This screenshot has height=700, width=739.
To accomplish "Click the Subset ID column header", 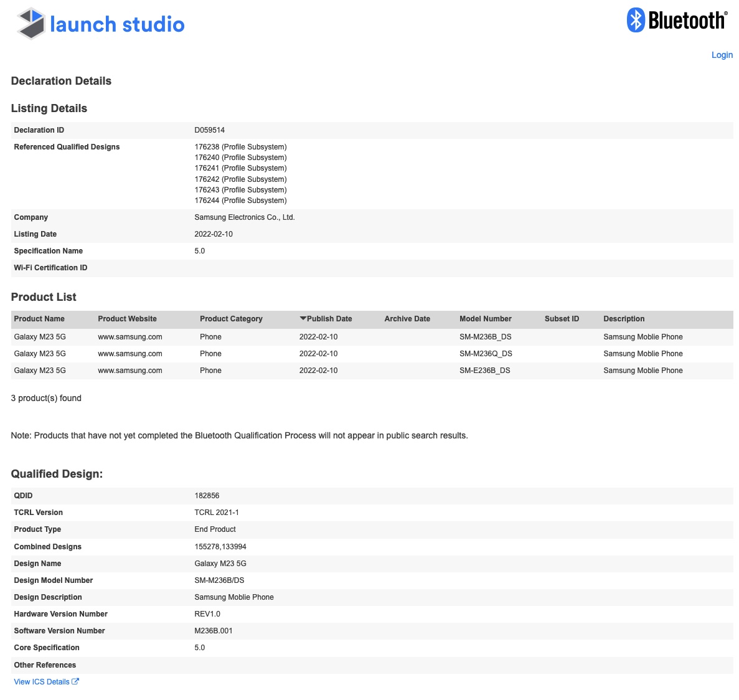I will pyautogui.click(x=562, y=319).
